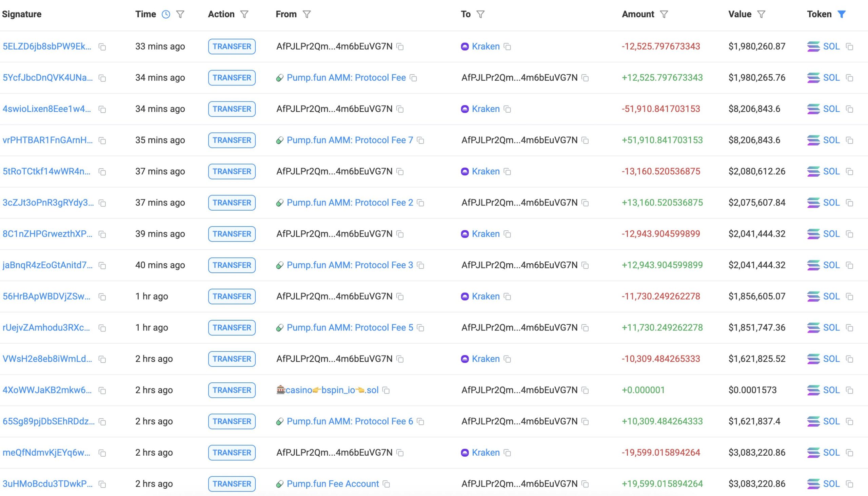Copy SOL token address in last row
Viewport: 868px width, 496px height.
point(850,484)
